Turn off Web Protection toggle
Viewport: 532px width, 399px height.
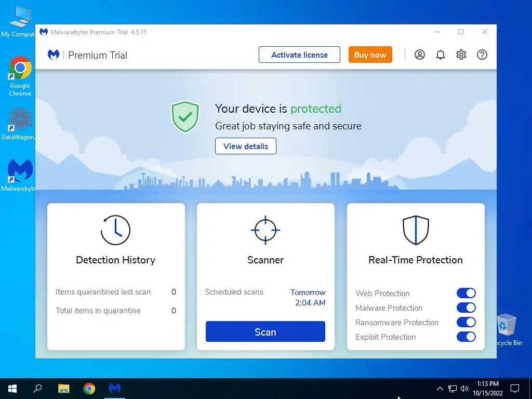tap(466, 293)
